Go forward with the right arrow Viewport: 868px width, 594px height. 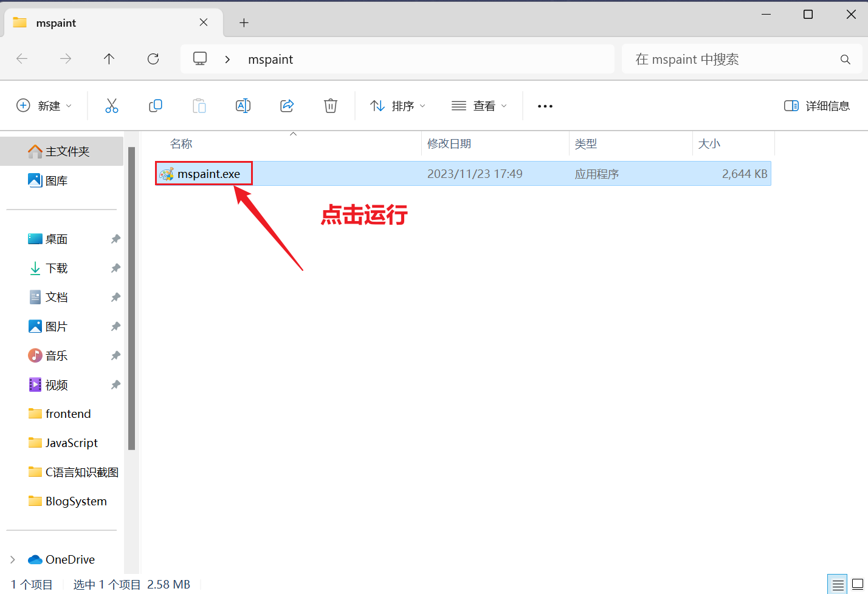tap(66, 59)
